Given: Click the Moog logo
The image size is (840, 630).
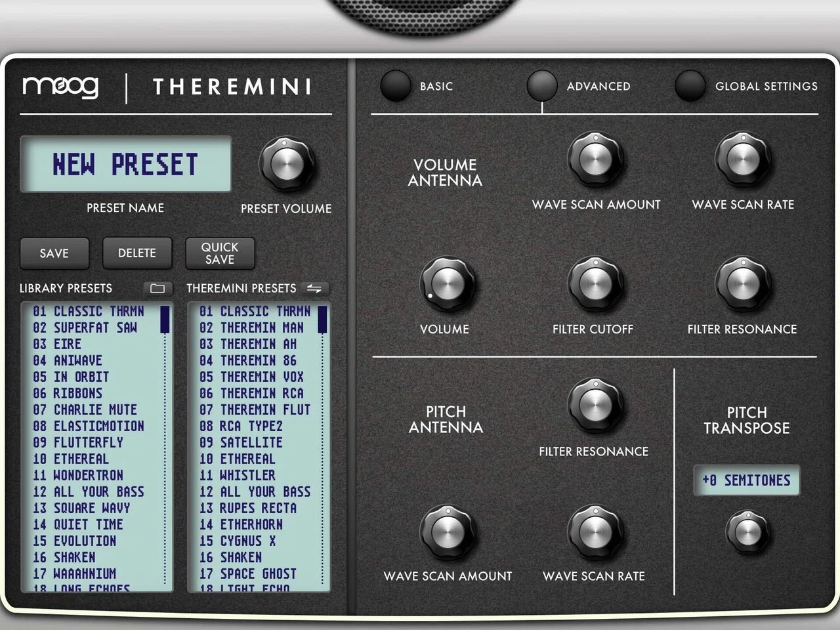Looking at the screenshot, I should [60, 87].
